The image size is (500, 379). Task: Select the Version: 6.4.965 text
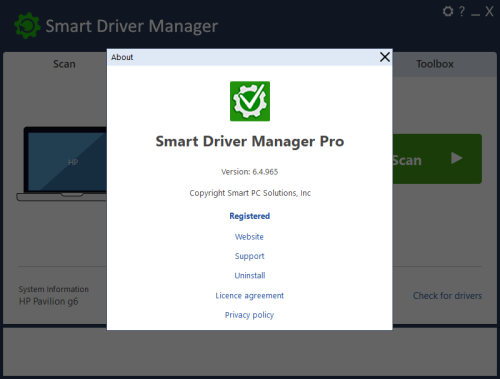click(x=250, y=172)
